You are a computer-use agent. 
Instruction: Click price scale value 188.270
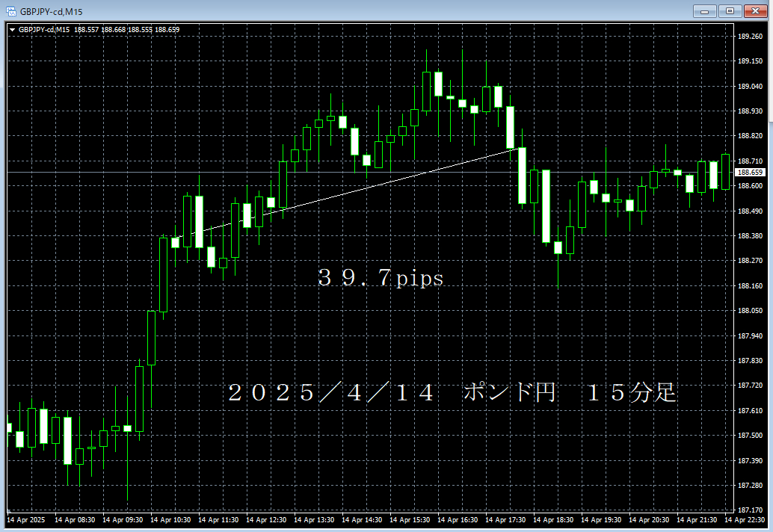click(x=750, y=261)
